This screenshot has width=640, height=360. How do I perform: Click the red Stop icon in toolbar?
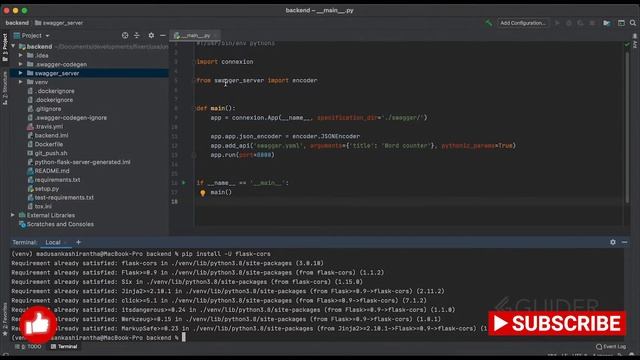(592, 23)
